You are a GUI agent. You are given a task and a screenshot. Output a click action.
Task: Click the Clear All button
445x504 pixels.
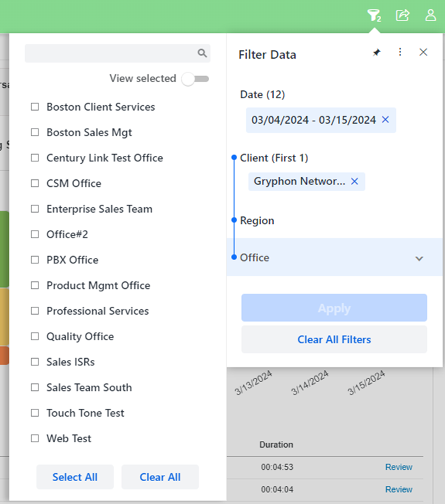click(160, 477)
